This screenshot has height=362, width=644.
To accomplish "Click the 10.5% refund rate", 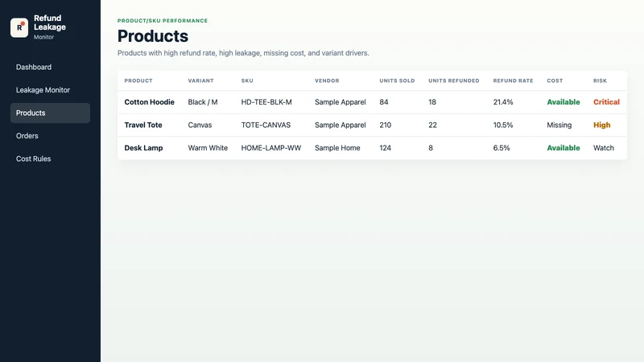I will [x=503, y=125].
